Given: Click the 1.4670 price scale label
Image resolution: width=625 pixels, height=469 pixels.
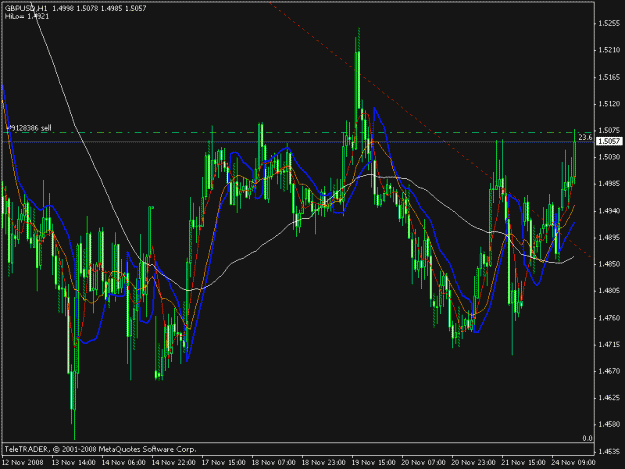Looking at the screenshot, I should [x=609, y=371].
